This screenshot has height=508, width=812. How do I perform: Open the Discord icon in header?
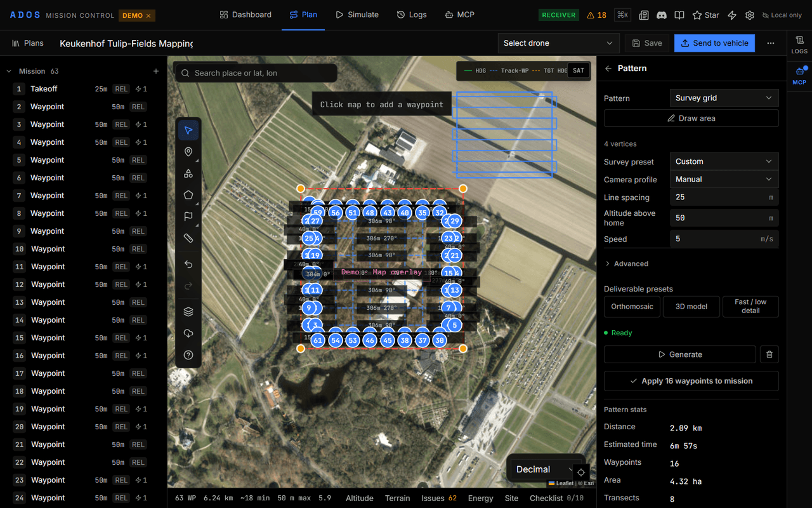tap(662, 15)
